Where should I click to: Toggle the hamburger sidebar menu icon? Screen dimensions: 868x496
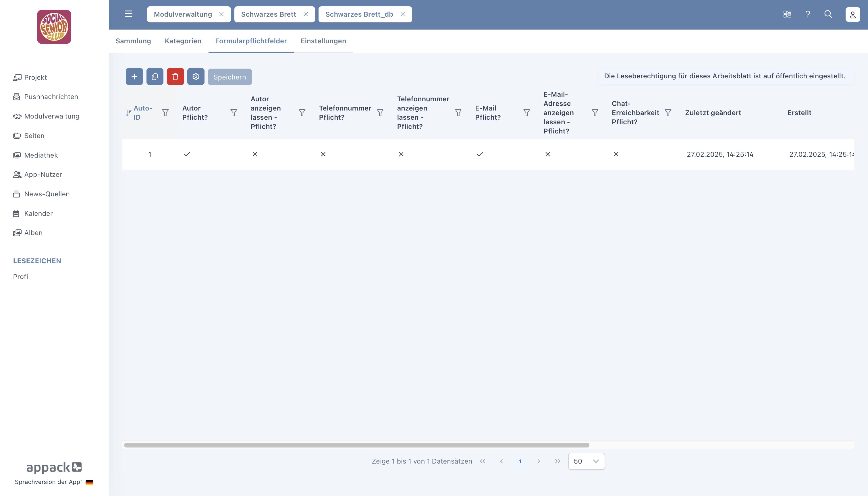[128, 14]
